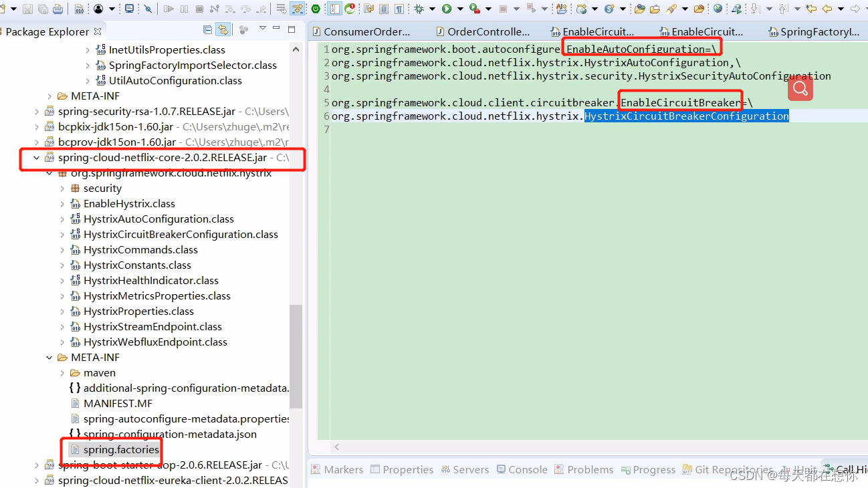Click Focus on Active Task icon

point(243,29)
